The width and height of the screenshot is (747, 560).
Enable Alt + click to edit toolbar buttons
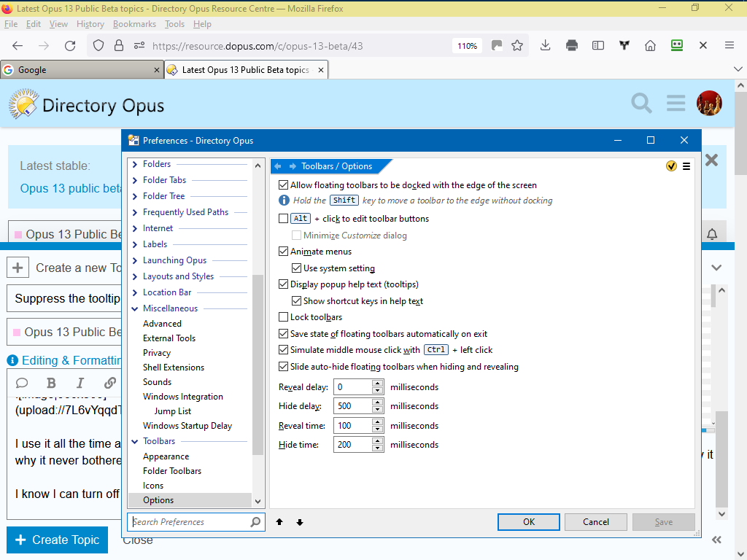click(x=284, y=219)
